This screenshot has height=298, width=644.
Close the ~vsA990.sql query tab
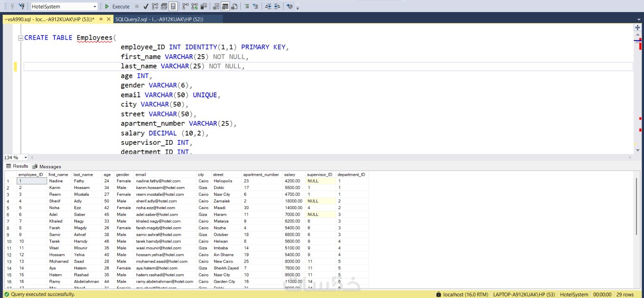(109, 19)
